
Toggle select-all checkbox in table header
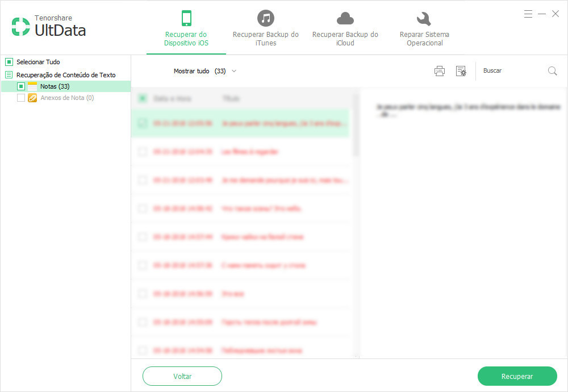point(143,98)
